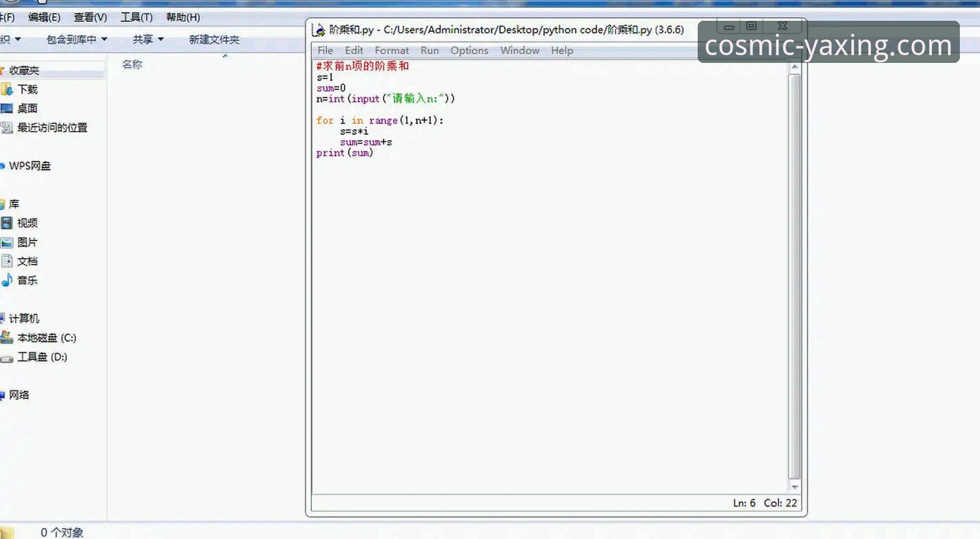The width and height of the screenshot is (980, 539).
Task: Open the Documents library icon
Action: click(x=7, y=261)
